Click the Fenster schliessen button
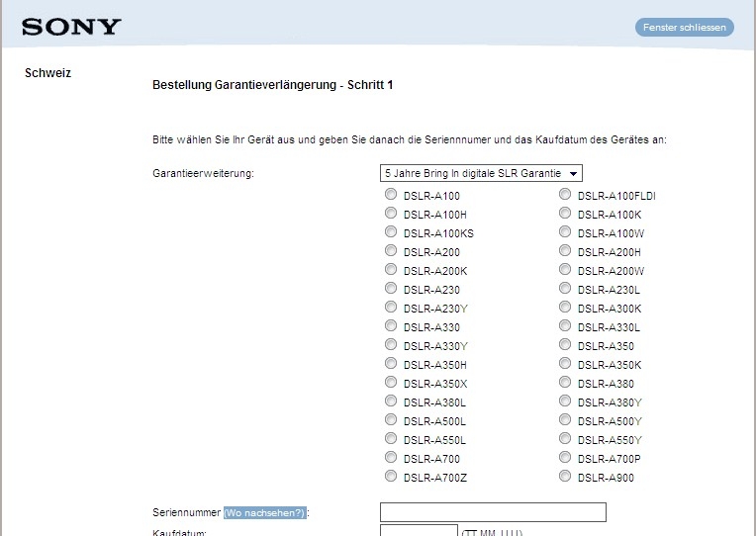 click(x=684, y=28)
